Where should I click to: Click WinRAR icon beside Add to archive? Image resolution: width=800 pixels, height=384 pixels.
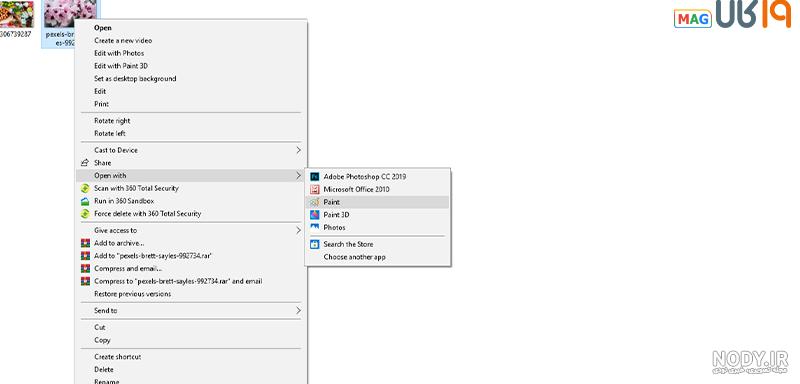85,243
